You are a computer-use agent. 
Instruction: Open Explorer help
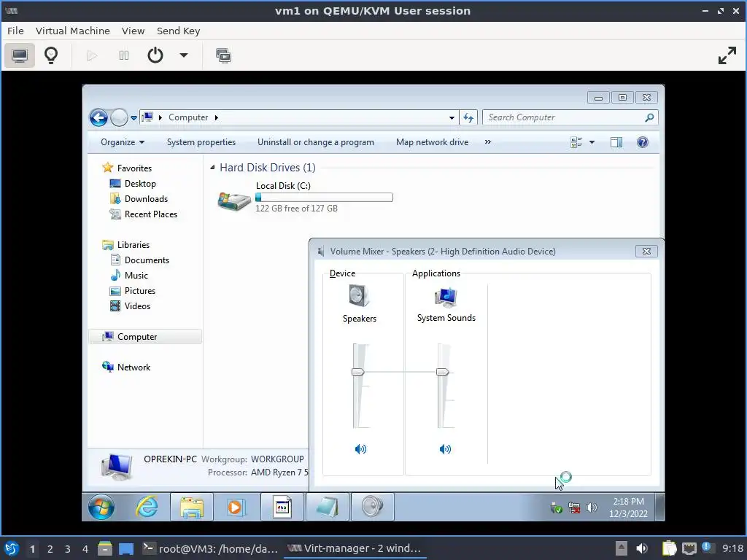coord(642,142)
